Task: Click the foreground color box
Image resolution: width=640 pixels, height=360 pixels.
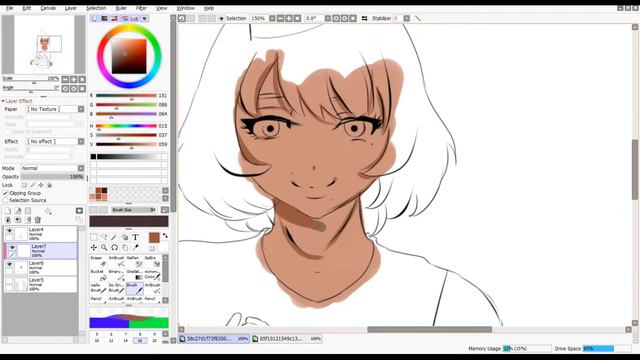Action: coord(154,238)
